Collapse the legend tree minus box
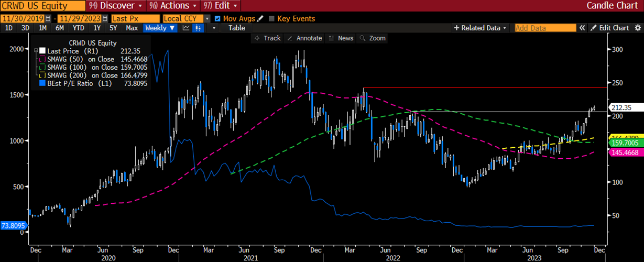Image resolution: width=644 pixels, height=262 pixels. click(36, 51)
